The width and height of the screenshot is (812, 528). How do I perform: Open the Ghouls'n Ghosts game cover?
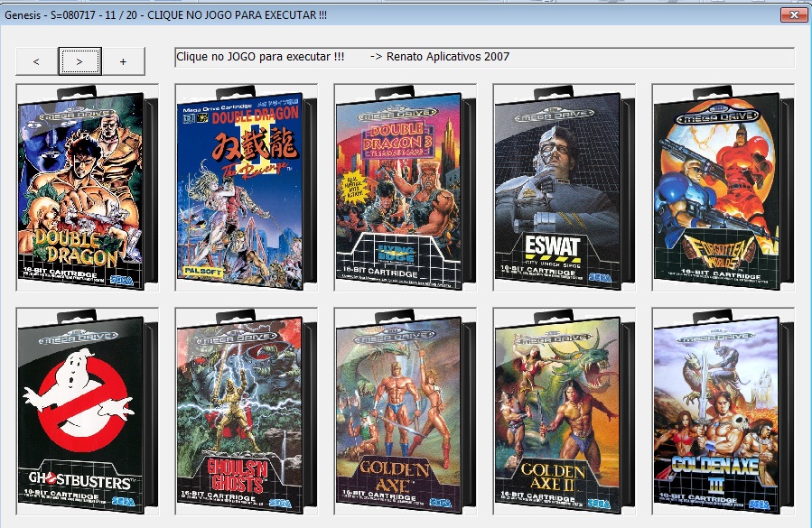tap(247, 412)
